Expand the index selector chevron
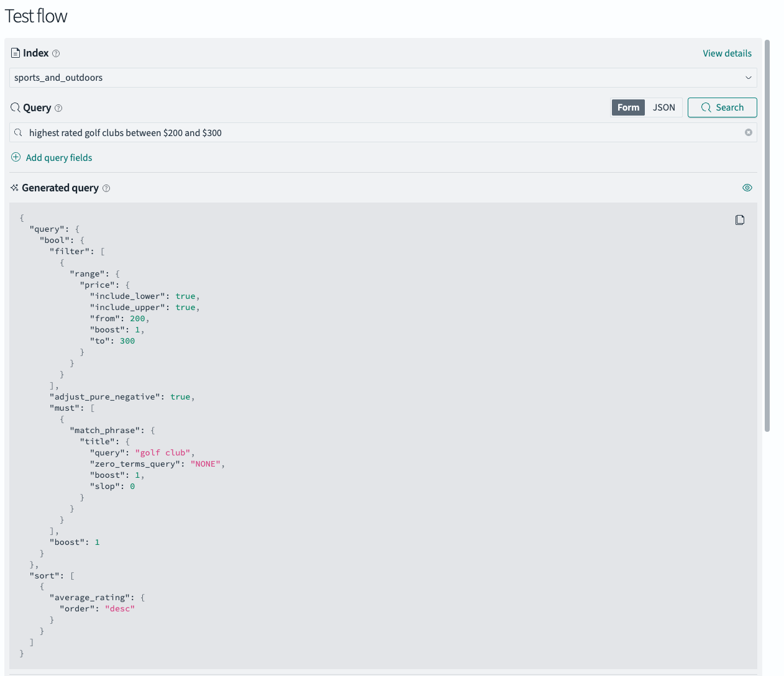This screenshot has height=676, width=784. [x=749, y=77]
